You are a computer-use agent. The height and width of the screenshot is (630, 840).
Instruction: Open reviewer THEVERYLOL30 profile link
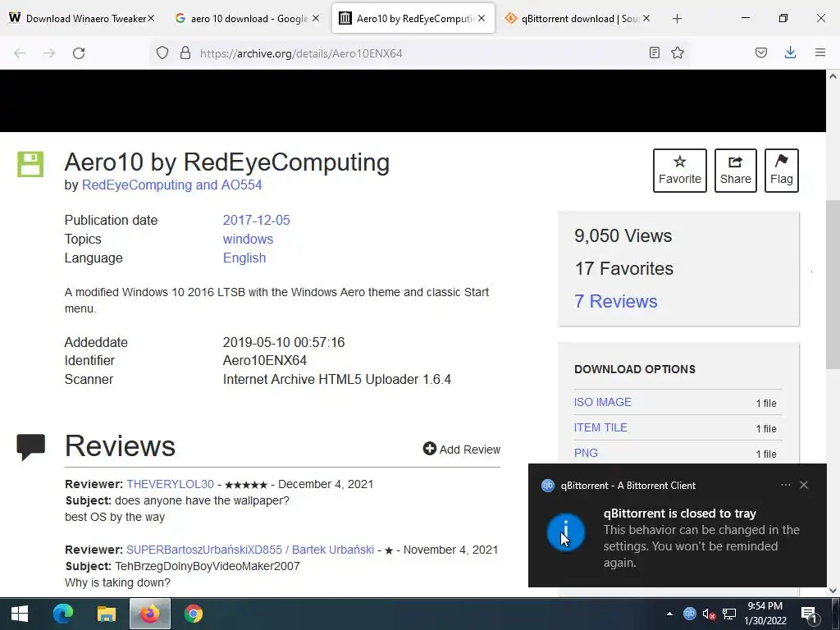171,484
